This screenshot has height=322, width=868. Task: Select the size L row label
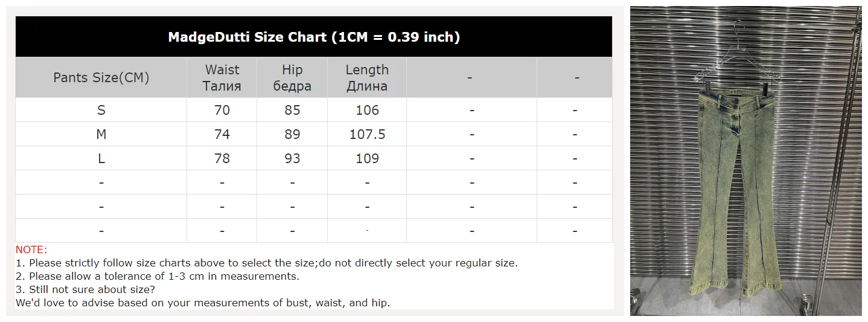click(101, 158)
